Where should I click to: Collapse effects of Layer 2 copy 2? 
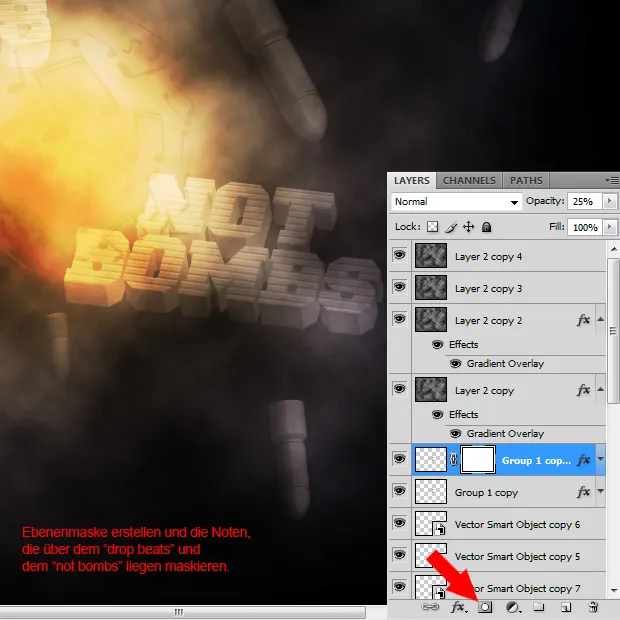click(600, 320)
